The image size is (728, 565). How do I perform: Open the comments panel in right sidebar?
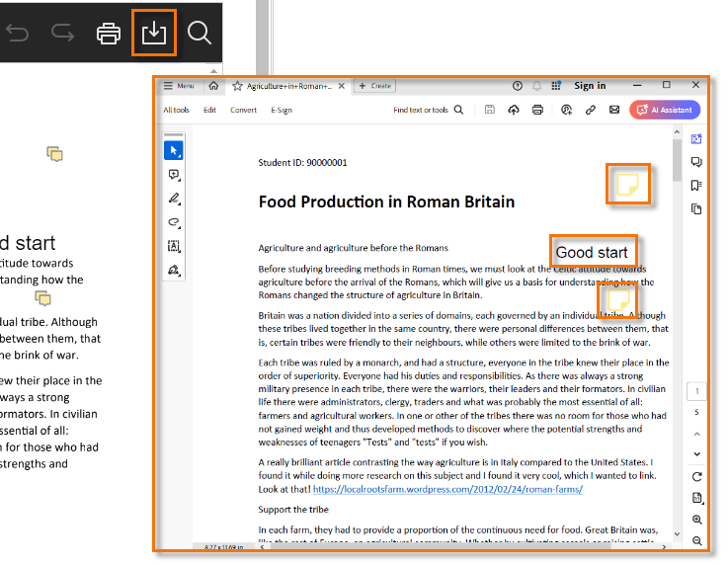click(x=696, y=162)
